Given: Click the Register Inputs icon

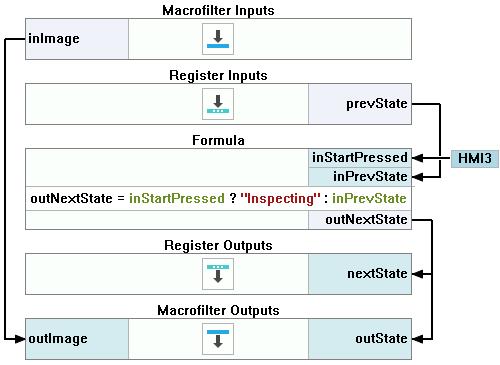Looking at the screenshot, I should [x=218, y=104].
